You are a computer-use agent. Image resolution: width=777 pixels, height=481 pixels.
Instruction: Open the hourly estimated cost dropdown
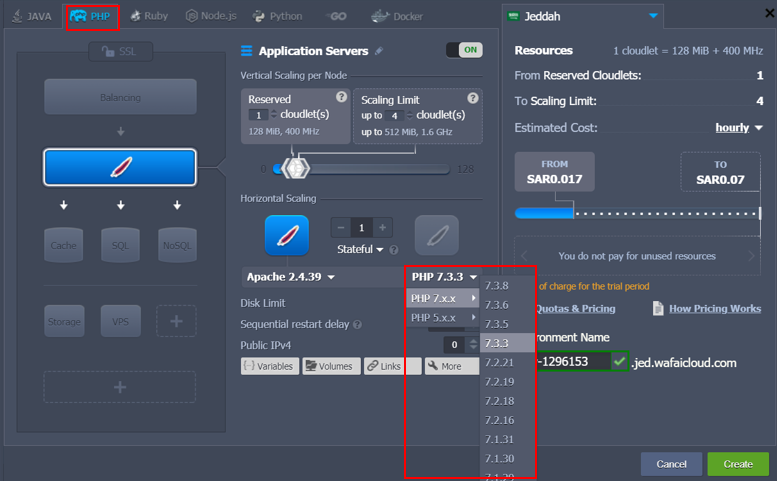[x=738, y=128]
